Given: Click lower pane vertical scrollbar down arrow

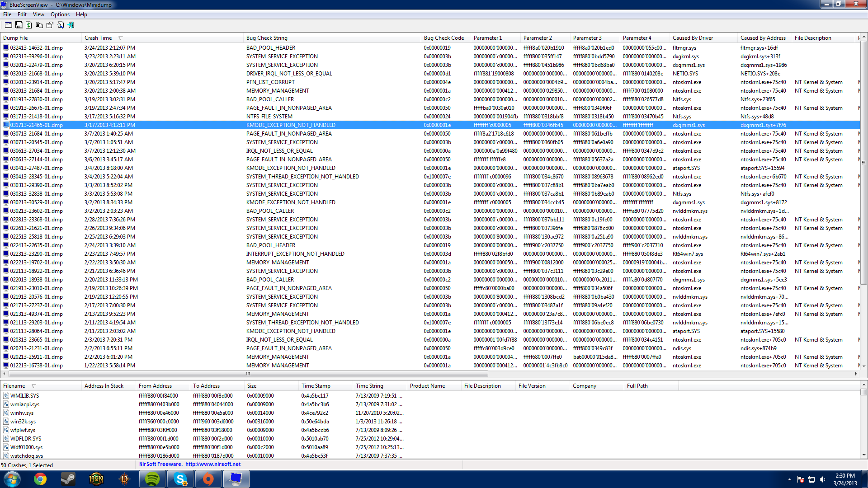Looking at the screenshot, I should point(863,455).
